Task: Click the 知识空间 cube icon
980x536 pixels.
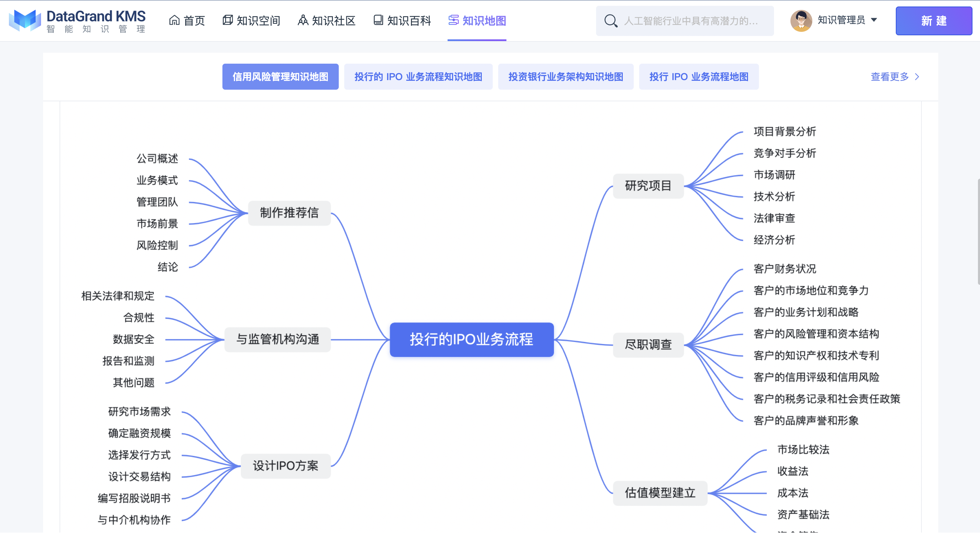Action: 228,20
